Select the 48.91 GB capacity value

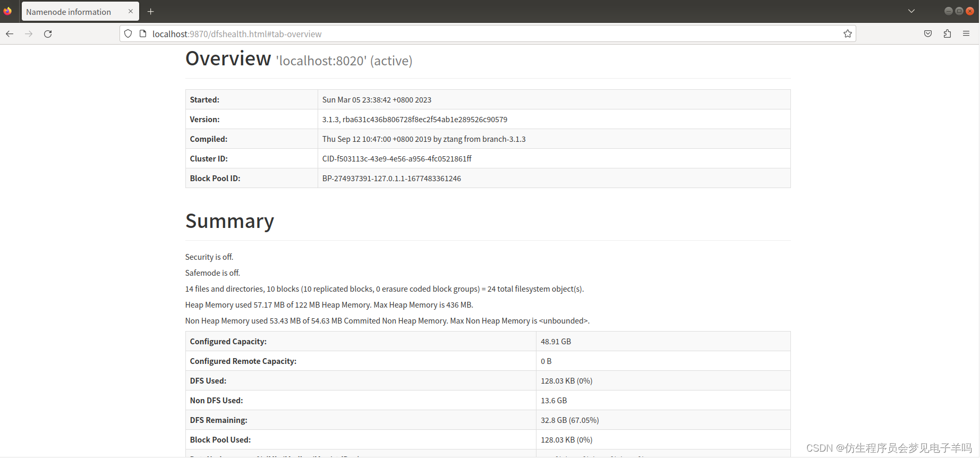click(556, 342)
